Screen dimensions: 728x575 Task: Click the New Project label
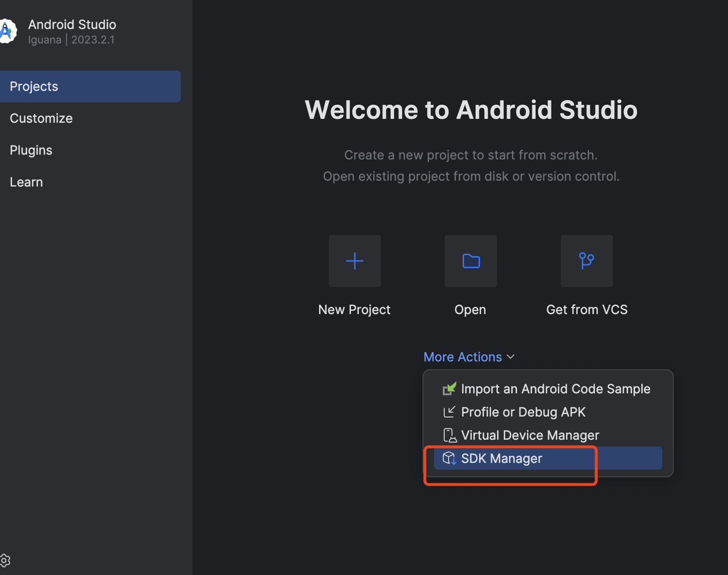(354, 310)
